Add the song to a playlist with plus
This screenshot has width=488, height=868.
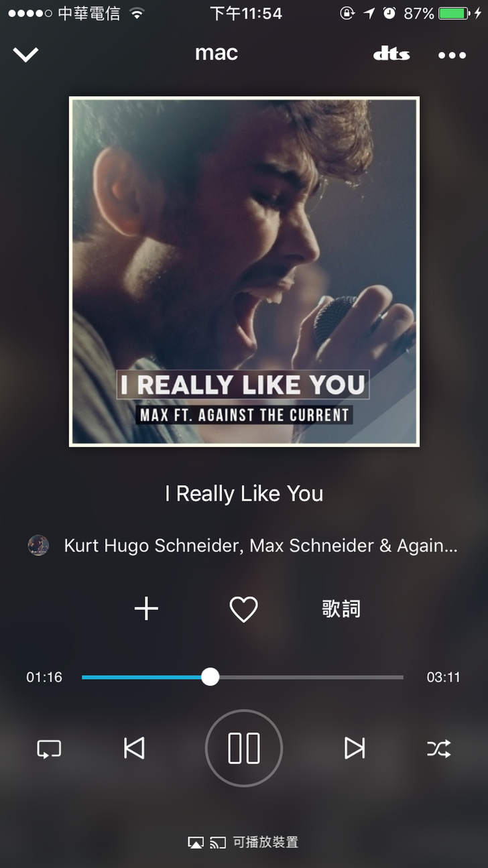(146, 609)
